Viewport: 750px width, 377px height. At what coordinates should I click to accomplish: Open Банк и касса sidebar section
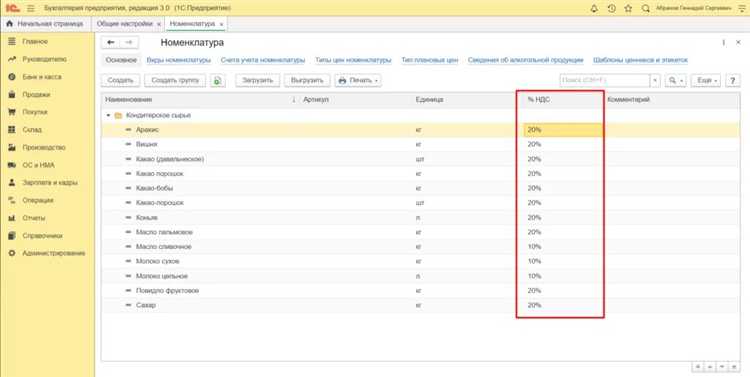coord(42,77)
